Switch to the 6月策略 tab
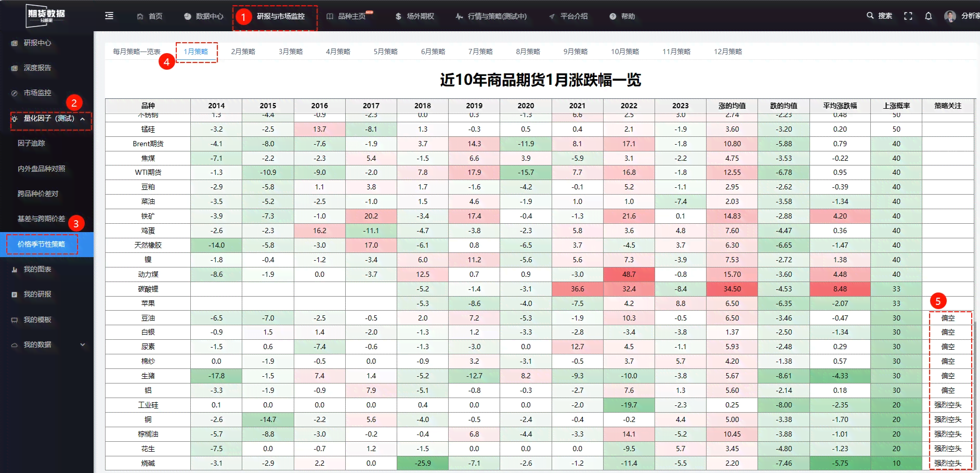This screenshot has width=980, height=473. pyautogui.click(x=433, y=52)
